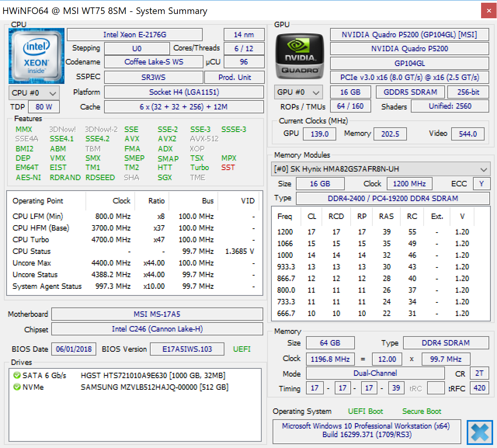Click the Intel C246 chipset field

pyautogui.click(x=157, y=329)
